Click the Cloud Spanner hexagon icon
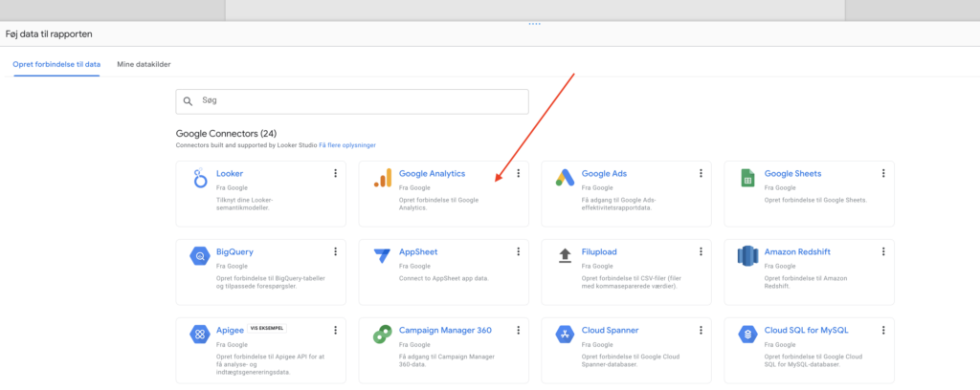The width and height of the screenshot is (980, 390). (565, 335)
